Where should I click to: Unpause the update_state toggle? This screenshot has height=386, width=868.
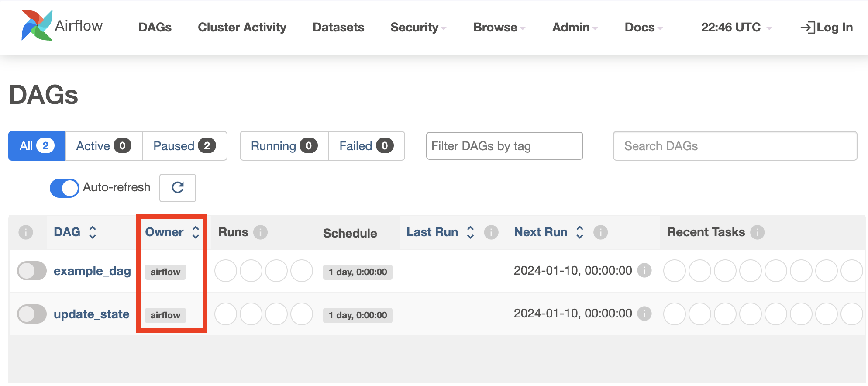pyautogui.click(x=32, y=314)
